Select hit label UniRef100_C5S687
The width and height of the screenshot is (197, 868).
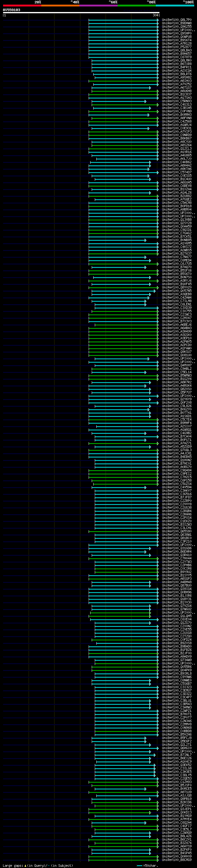tap(176, 684)
